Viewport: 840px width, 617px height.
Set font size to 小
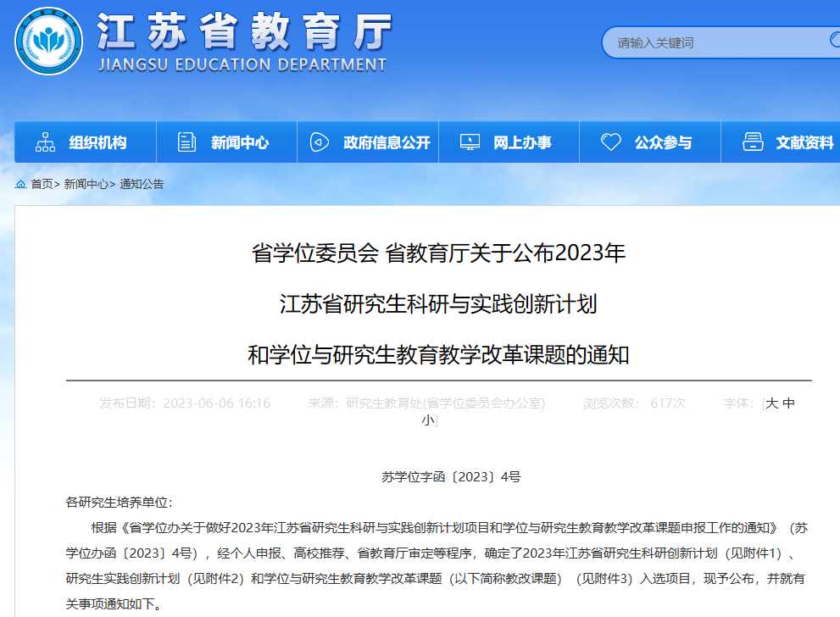428,420
